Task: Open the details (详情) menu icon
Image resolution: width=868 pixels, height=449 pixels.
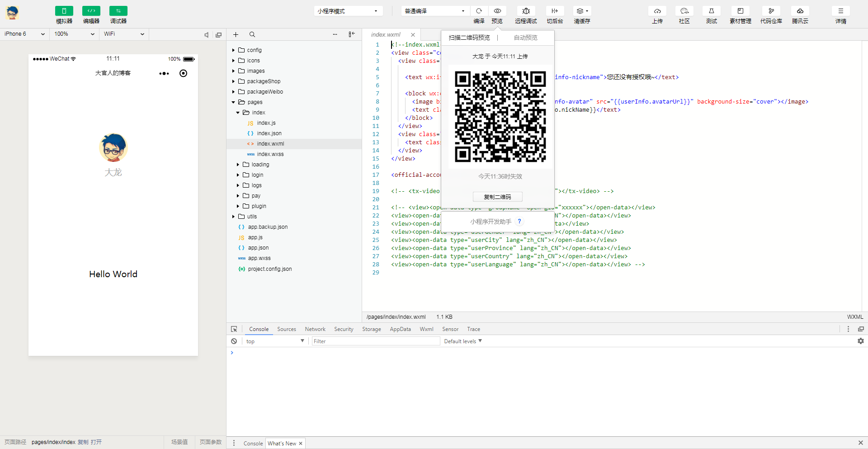Action: (841, 11)
